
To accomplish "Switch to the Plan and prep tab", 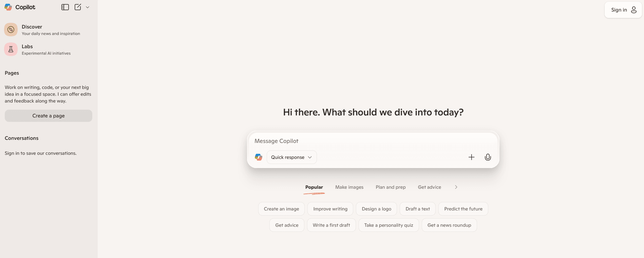I will click(x=391, y=187).
